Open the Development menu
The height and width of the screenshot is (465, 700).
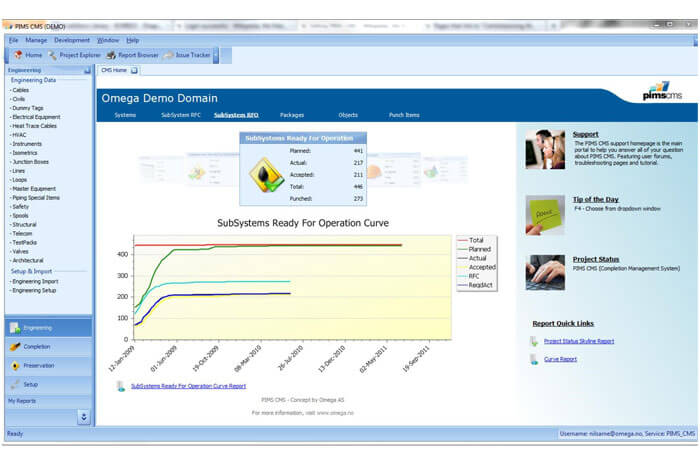point(72,40)
